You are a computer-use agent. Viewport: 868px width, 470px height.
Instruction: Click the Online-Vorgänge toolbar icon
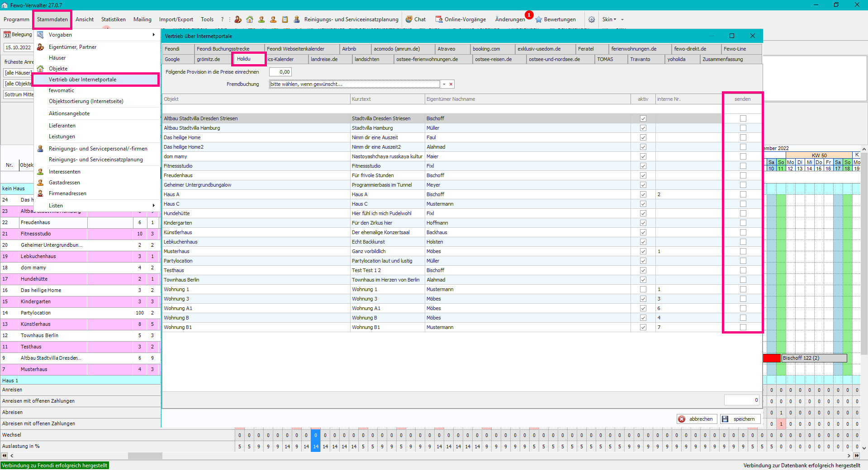[x=439, y=19]
